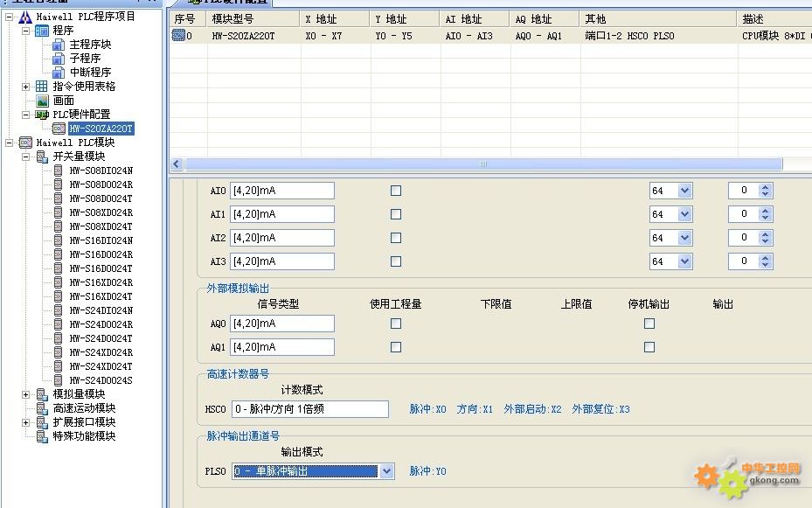Click the Haiwell PLC模块 library icon
The height and width of the screenshot is (508, 812).
pos(25,143)
